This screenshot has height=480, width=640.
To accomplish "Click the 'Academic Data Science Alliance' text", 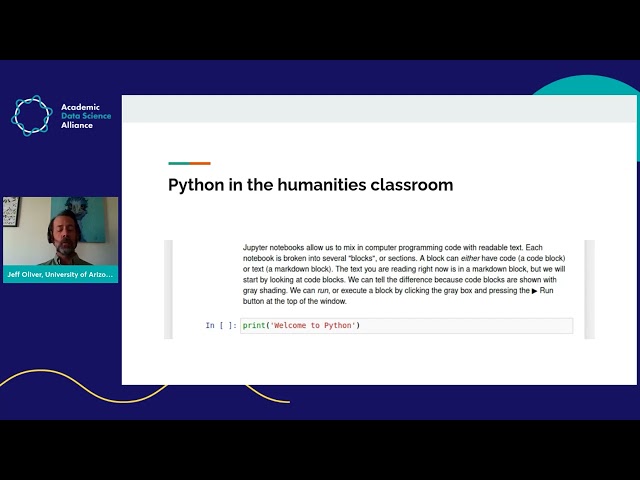I will [86, 116].
